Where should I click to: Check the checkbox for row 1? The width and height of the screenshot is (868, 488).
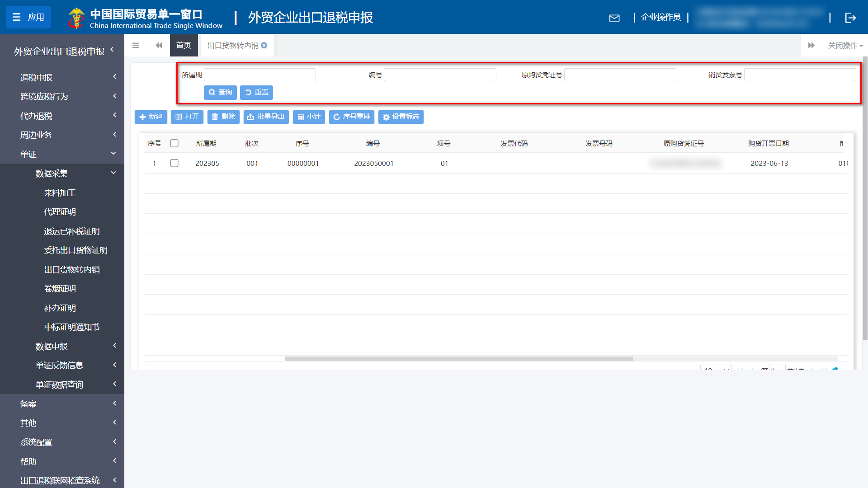click(175, 163)
